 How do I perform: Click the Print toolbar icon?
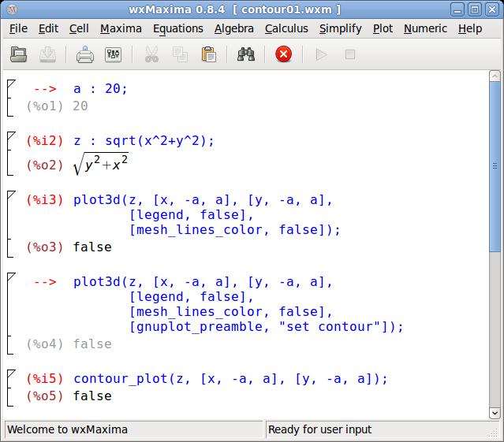(x=85, y=54)
